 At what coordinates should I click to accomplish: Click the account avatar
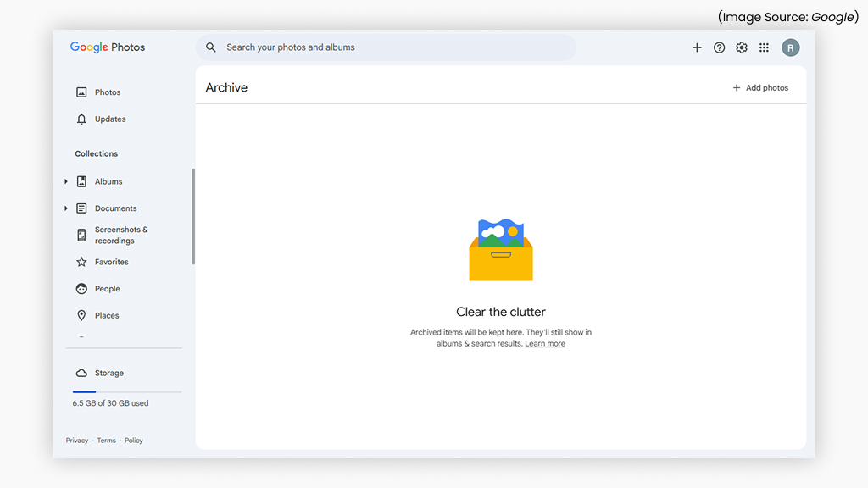click(x=790, y=47)
